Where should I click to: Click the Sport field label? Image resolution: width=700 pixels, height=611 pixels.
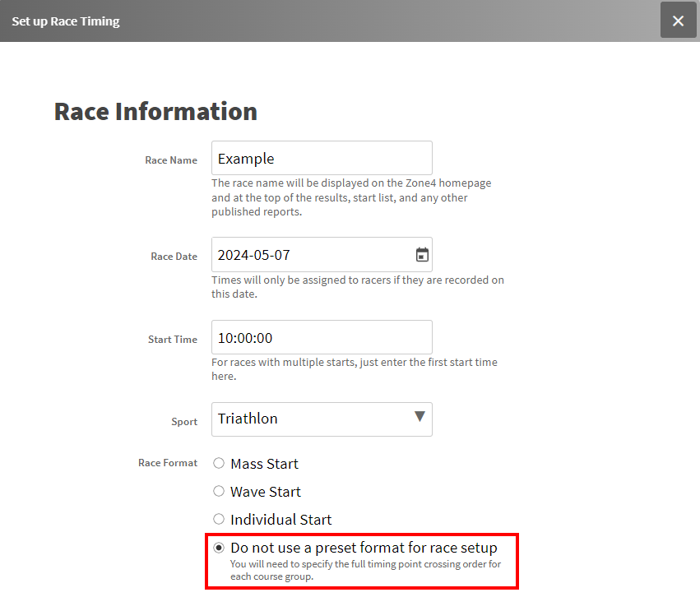pos(184,422)
